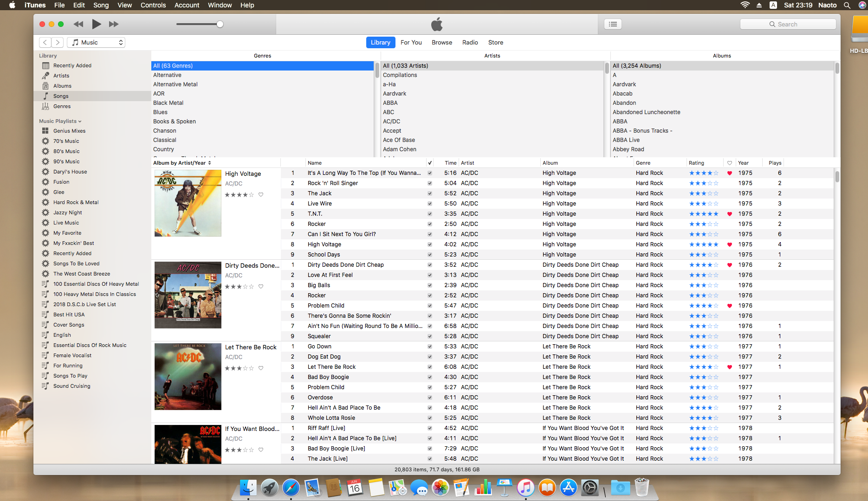Select AC/DC in the Artists column
This screenshot has height=501, width=868.
coord(391,122)
